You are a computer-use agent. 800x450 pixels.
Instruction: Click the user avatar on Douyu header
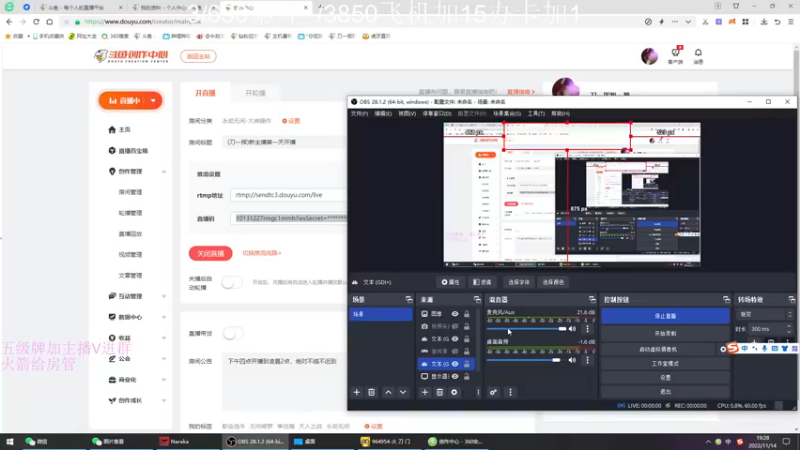[649, 56]
